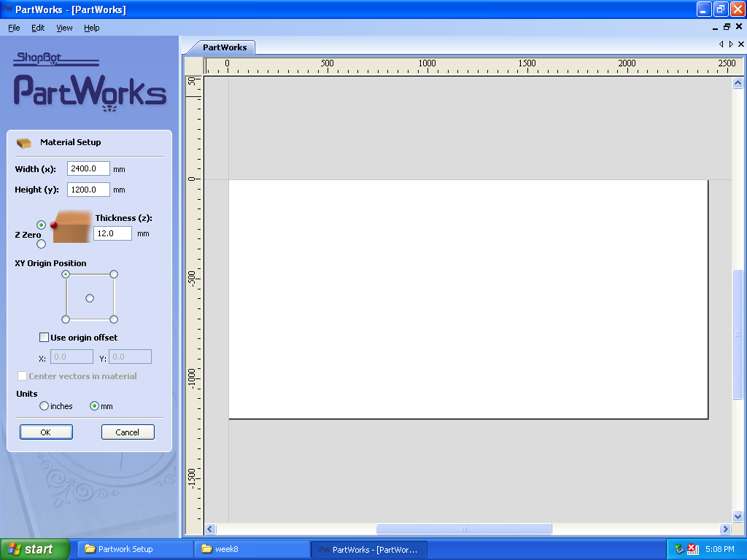Click the Material Setup heading text
This screenshot has height=560, width=747.
tap(71, 142)
